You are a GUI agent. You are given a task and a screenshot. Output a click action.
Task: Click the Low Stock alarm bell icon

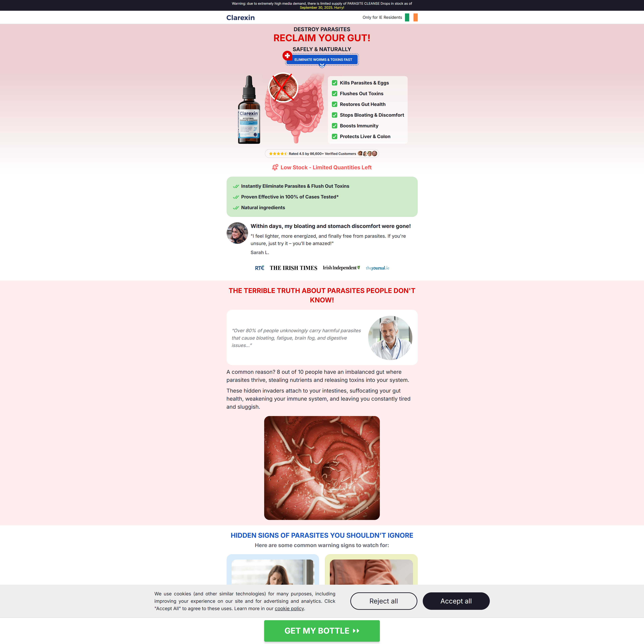click(275, 167)
